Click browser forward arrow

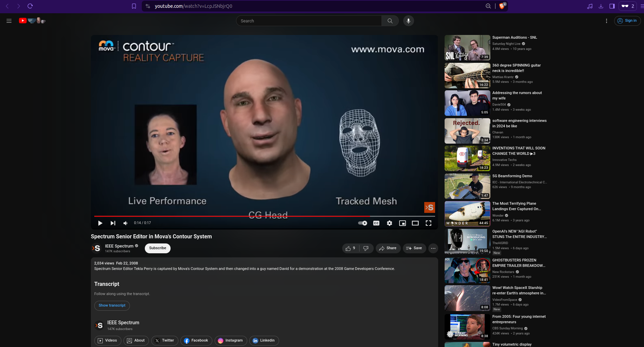(18, 6)
